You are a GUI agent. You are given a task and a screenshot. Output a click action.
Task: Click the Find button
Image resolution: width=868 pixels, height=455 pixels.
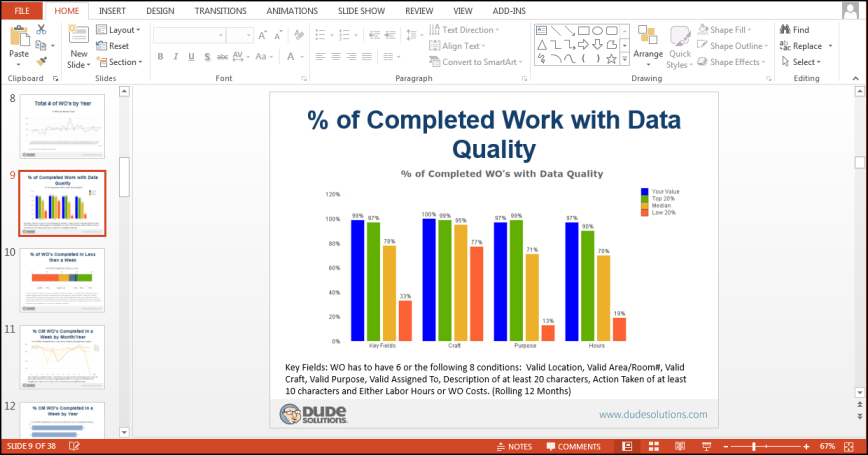pos(795,30)
